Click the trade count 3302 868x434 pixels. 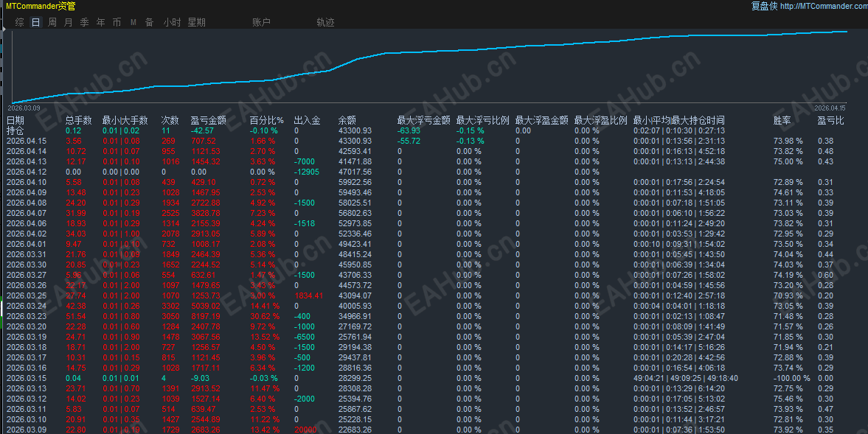[x=170, y=306]
